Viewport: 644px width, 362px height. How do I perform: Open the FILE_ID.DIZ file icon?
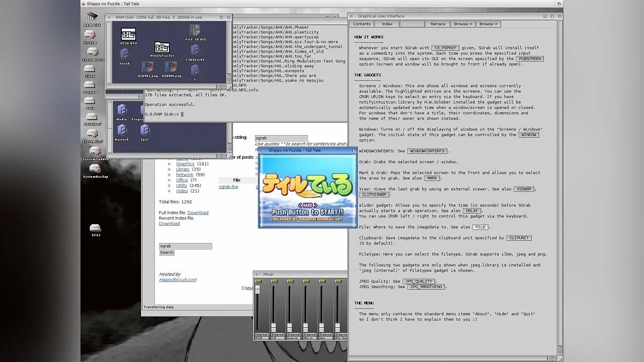(x=196, y=31)
